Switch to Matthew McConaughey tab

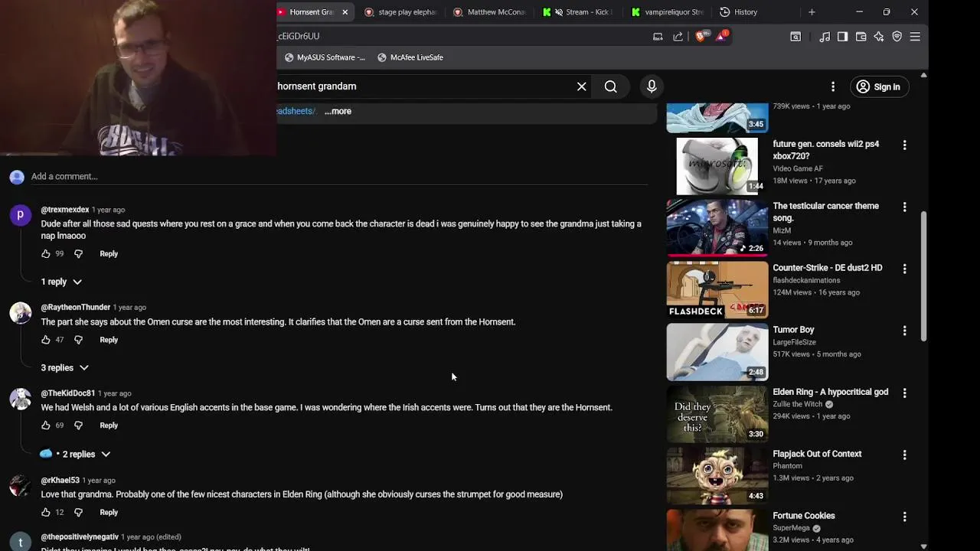[x=490, y=12]
